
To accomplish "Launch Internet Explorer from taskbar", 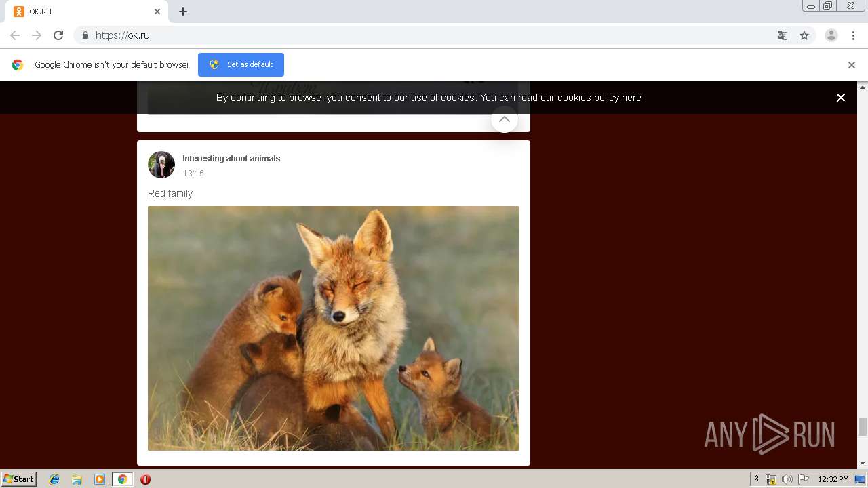I will click(x=54, y=479).
